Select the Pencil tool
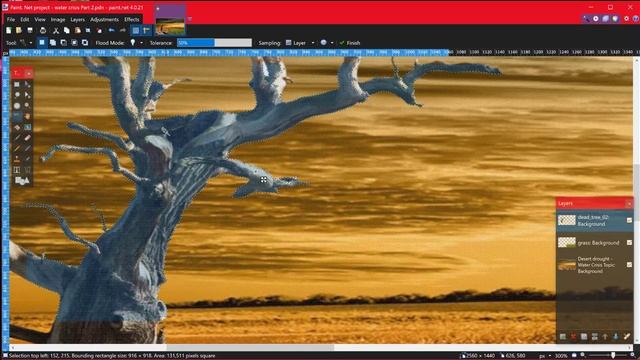Screen dimensions: 640x360 pos(17,149)
